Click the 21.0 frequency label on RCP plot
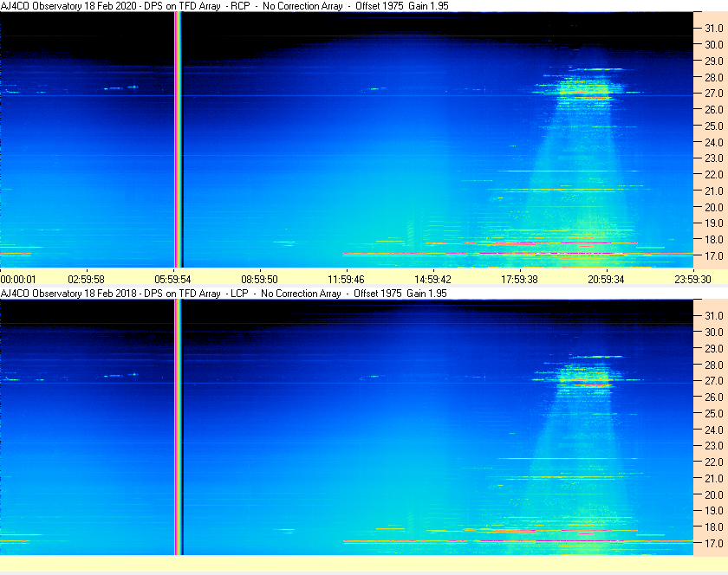The width and height of the screenshot is (728, 575). [714, 191]
